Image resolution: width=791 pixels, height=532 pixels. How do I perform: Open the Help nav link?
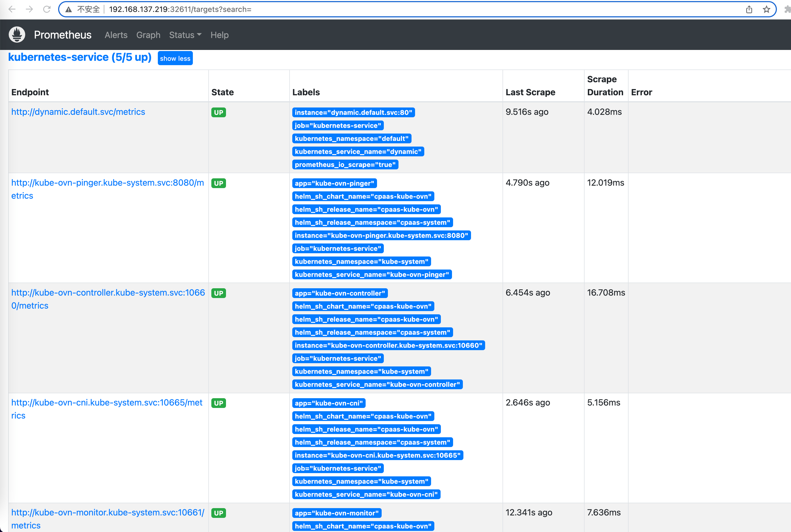coord(219,35)
